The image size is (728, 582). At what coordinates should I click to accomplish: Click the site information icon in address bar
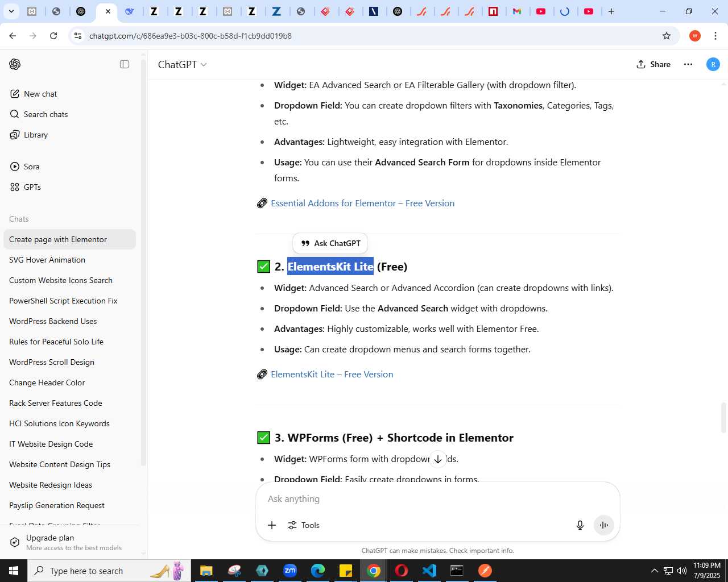(78, 36)
